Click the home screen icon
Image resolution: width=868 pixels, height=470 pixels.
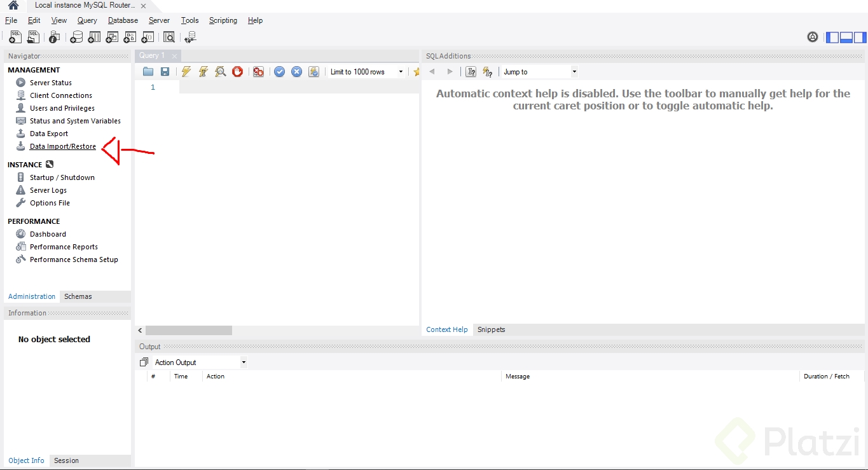tap(13, 5)
